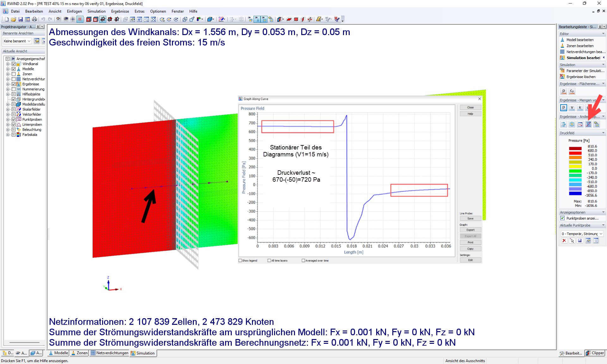Image resolution: width=607 pixels, height=364 pixels.
Task: Open the graph along curve icon
Action: point(588,124)
